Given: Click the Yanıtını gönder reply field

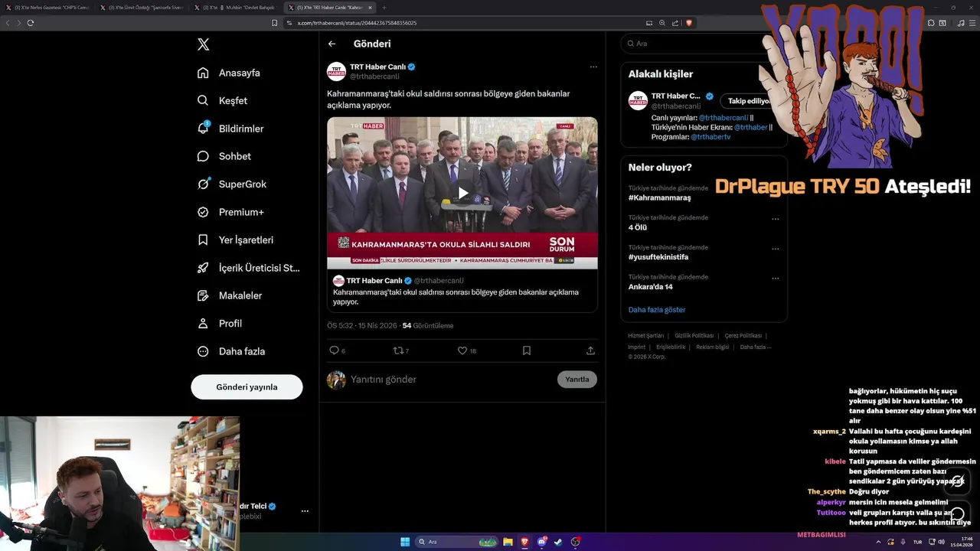Looking at the screenshot, I should 450,380.
